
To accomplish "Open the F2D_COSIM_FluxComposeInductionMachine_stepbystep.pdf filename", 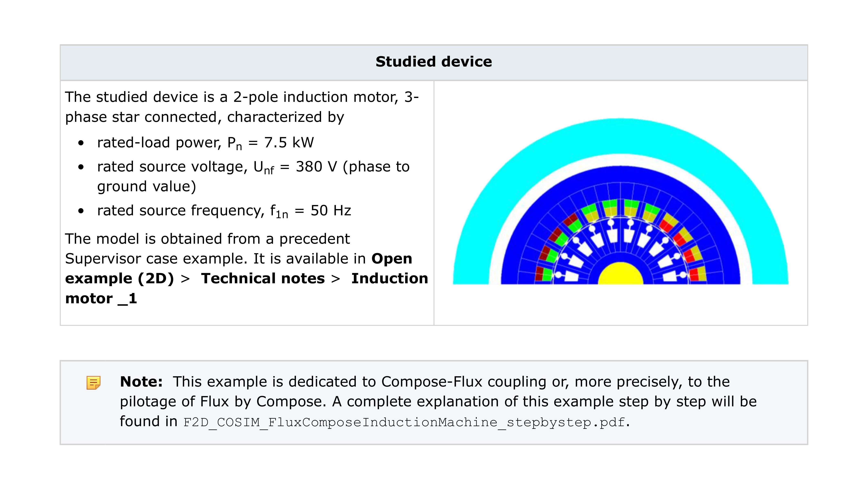I will (404, 422).
